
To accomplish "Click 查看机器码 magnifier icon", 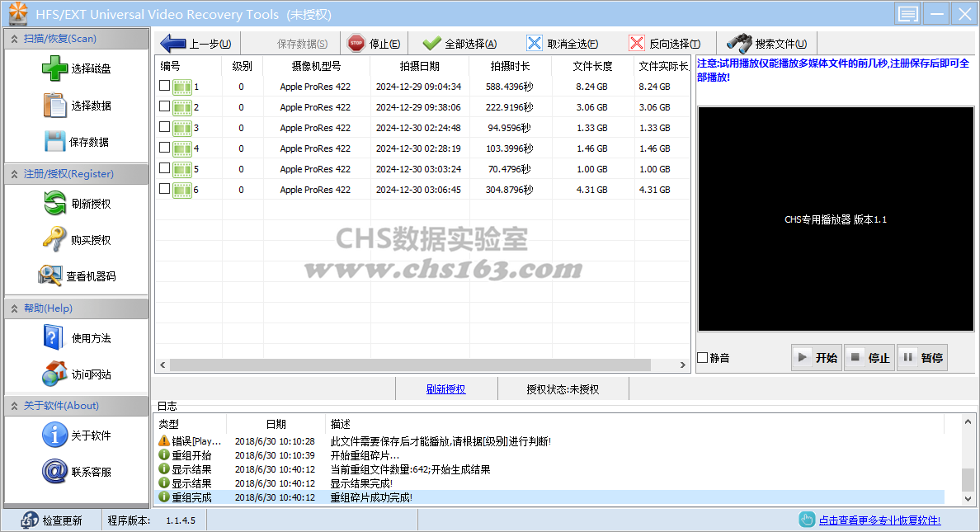I will (50, 275).
